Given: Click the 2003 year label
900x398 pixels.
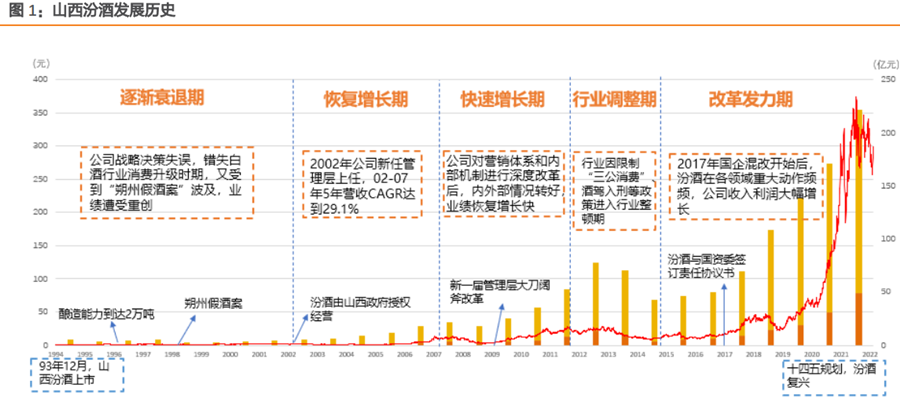Looking at the screenshot, I should click(317, 355).
